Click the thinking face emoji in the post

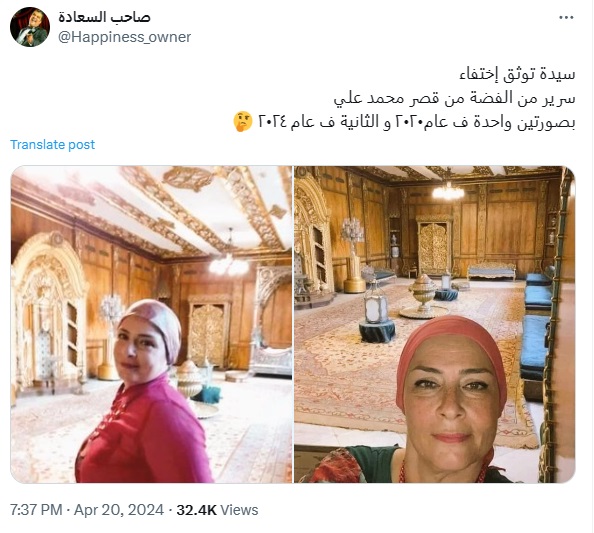coord(243,122)
